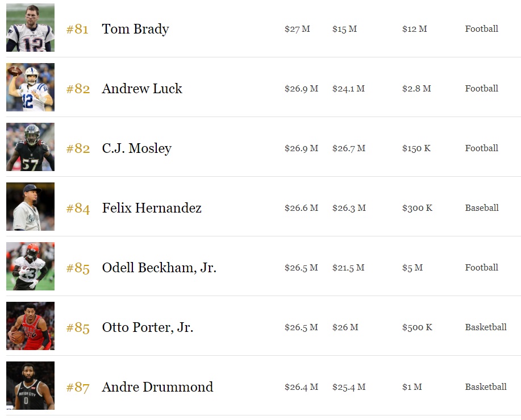Click Felix Hernandez's photo thumbnail
The image size is (521, 420).
point(30,207)
